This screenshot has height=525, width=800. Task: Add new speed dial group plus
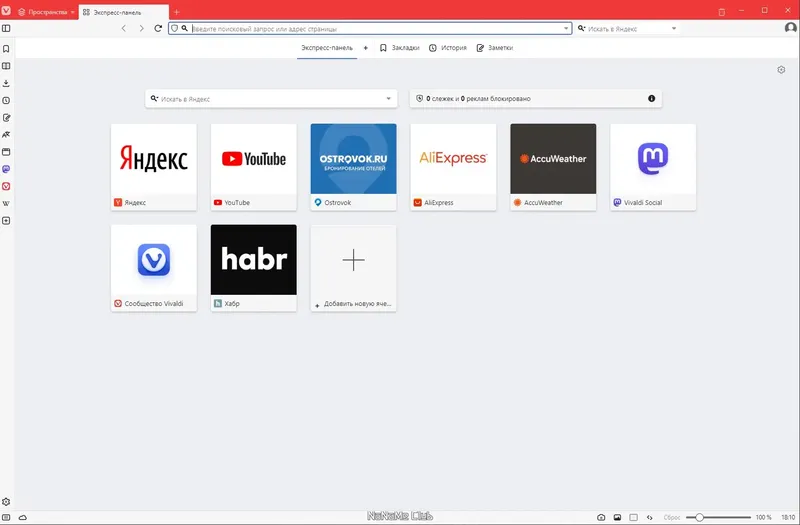365,48
